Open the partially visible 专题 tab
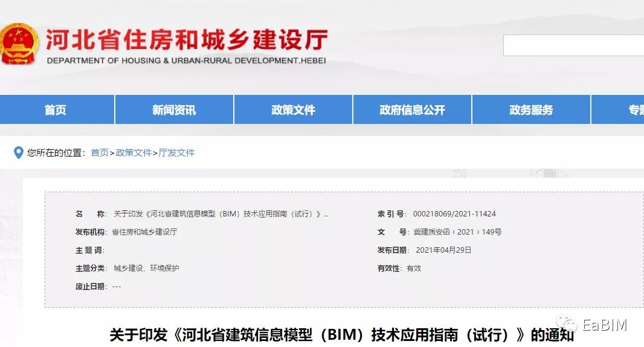Image resolution: width=644 pixels, height=347 pixels. [x=617, y=109]
